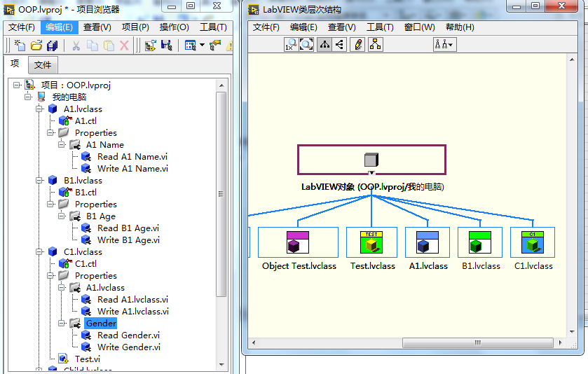Click the 1x zoom to actual size icon
This screenshot has height=374, width=588.
click(291, 45)
